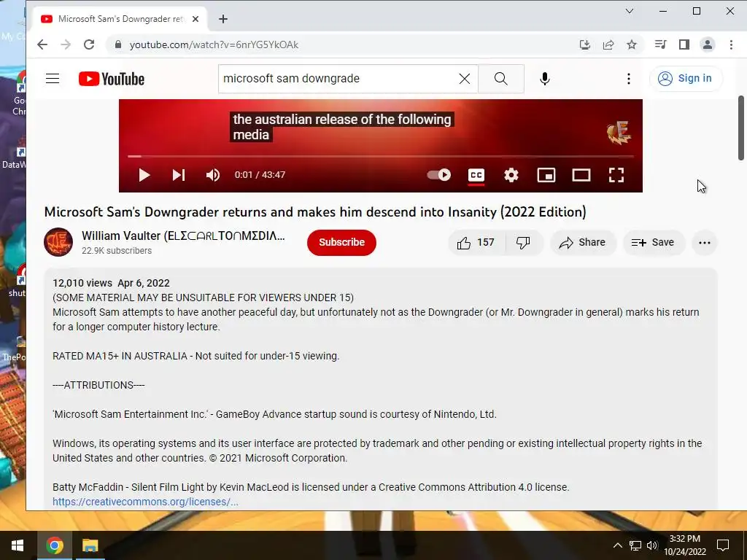Open Chrome profile menu
The width and height of the screenshot is (747, 560).
point(708,44)
